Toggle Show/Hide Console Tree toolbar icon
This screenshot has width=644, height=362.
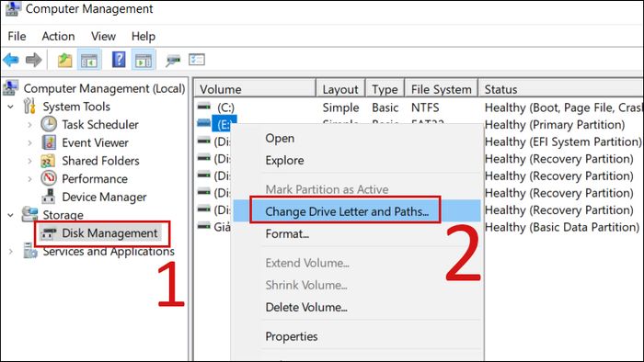click(x=89, y=61)
